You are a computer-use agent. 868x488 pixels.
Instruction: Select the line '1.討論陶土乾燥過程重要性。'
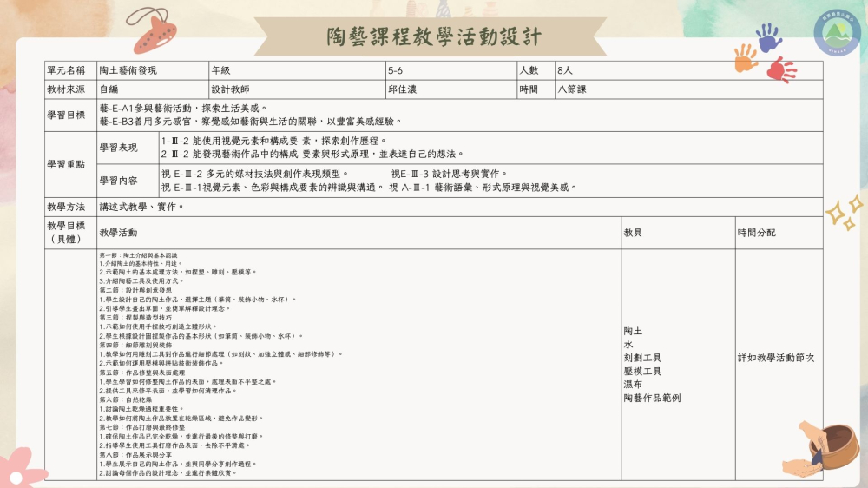click(141, 409)
